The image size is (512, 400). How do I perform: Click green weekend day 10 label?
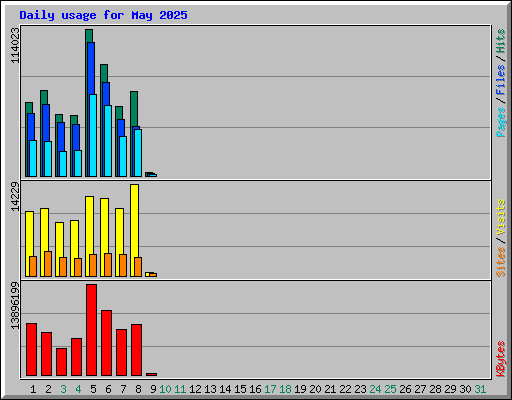(165, 389)
